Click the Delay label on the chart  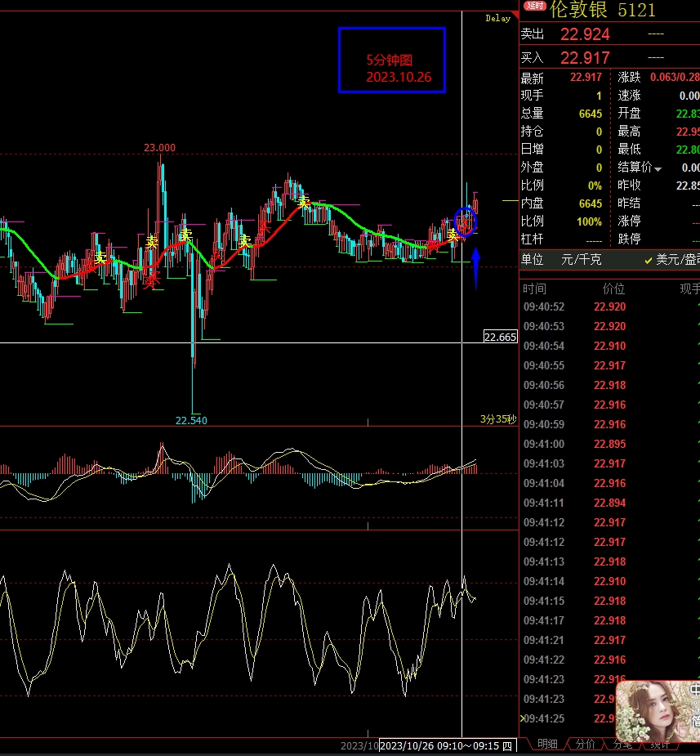tap(497, 18)
